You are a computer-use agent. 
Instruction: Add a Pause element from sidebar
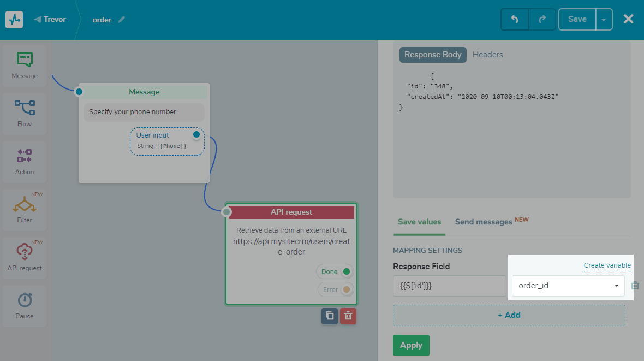[25, 306]
